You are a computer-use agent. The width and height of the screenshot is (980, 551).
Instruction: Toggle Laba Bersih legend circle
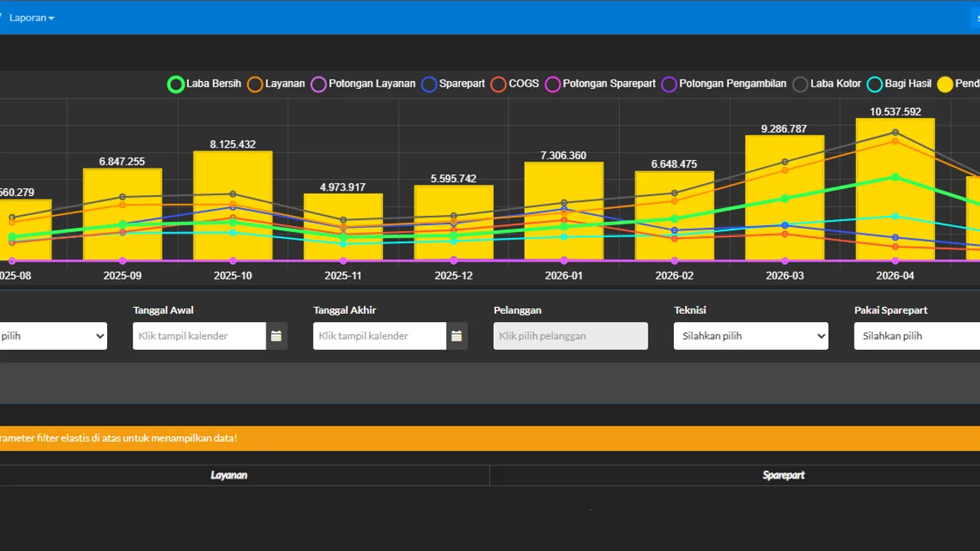coord(176,84)
